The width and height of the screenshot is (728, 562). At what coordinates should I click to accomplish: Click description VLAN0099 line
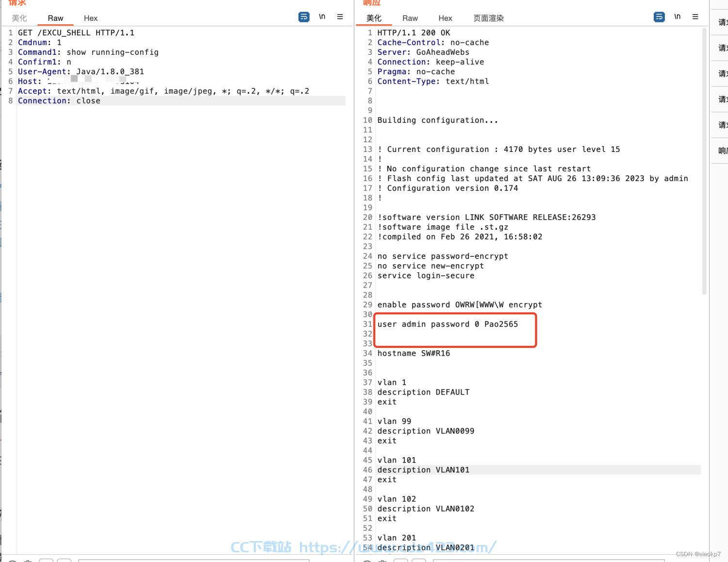click(426, 431)
